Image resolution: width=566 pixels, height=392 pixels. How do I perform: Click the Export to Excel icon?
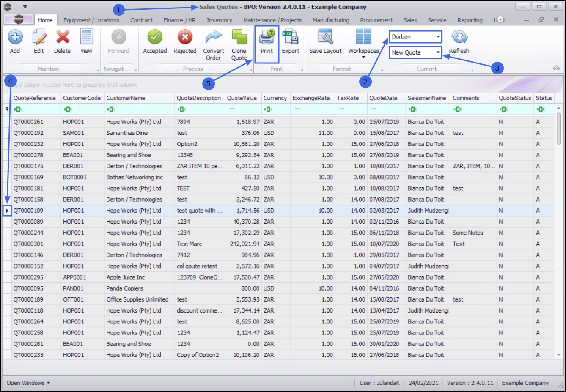291,37
